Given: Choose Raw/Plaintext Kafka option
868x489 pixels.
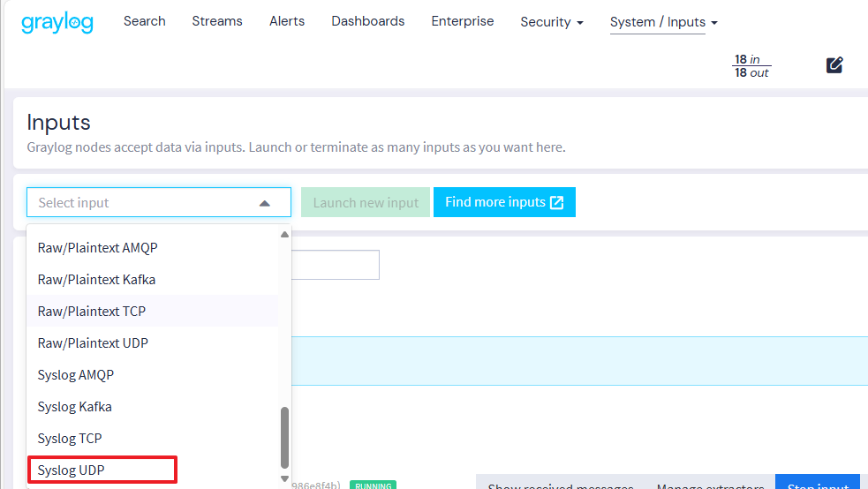Looking at the screenshot, I should tap(153, 279).
